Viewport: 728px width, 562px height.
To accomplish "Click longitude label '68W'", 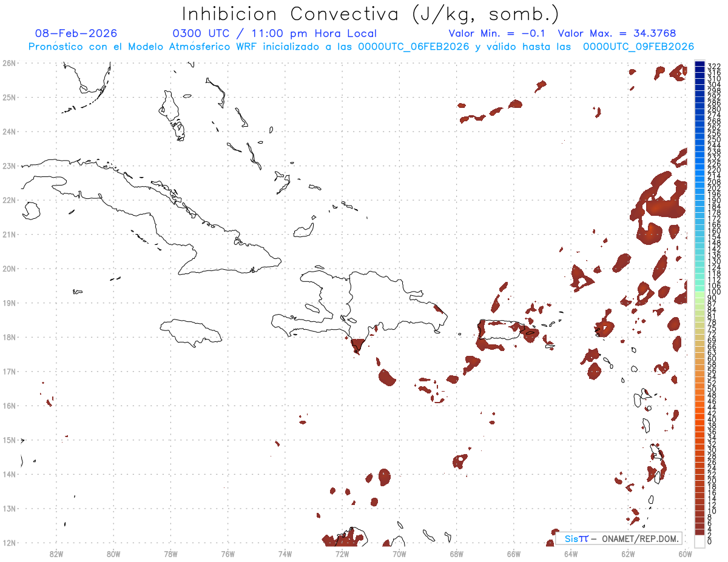I will 457,553.
